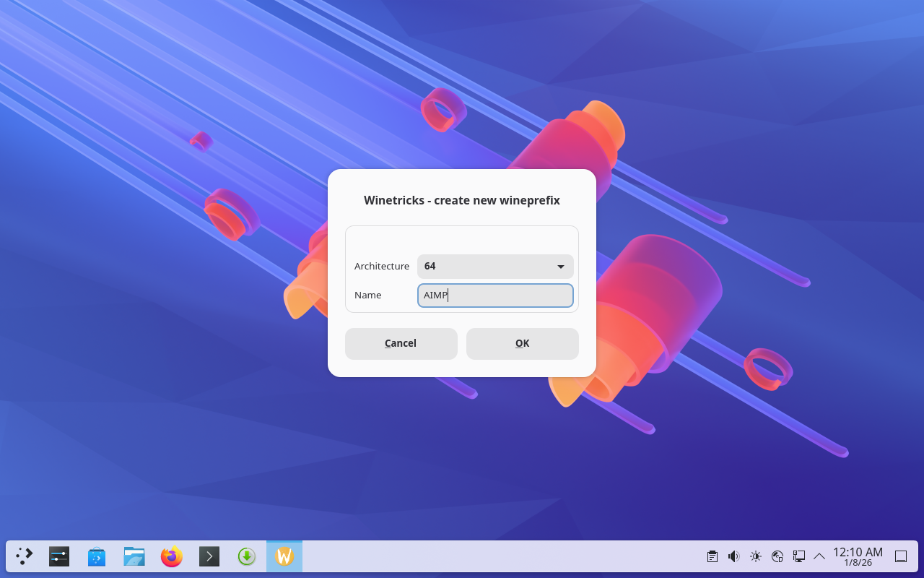Click the Name field containing AIMP
The image size is (924, 578).
(494, 296)
